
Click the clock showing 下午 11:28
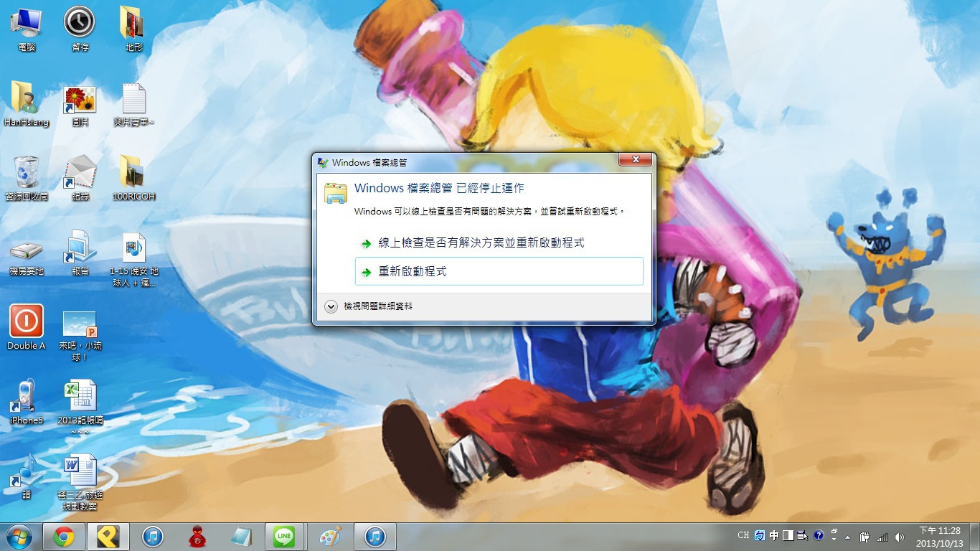pyautogui.click(x=940, y=537)
